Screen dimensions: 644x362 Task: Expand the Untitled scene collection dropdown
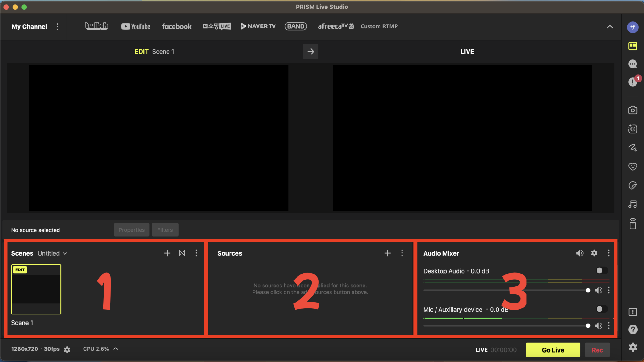(x=52, y=253)
